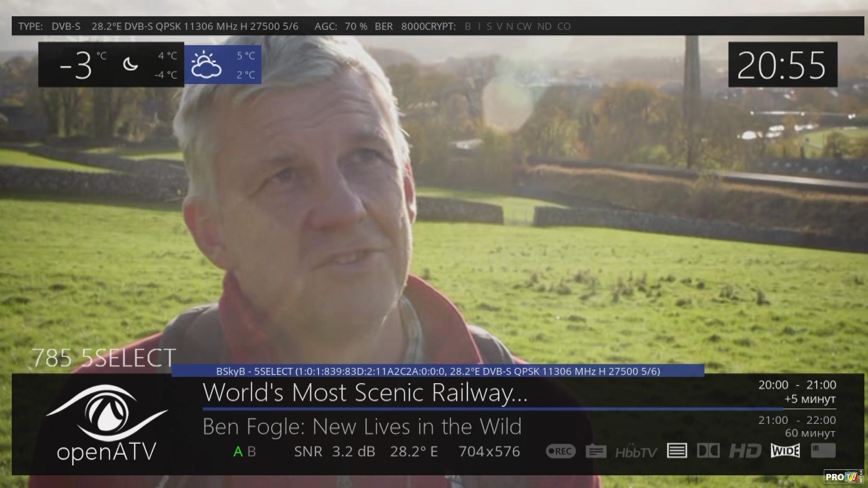Click the REC recording indicator icon

click(x=561, y=451)
